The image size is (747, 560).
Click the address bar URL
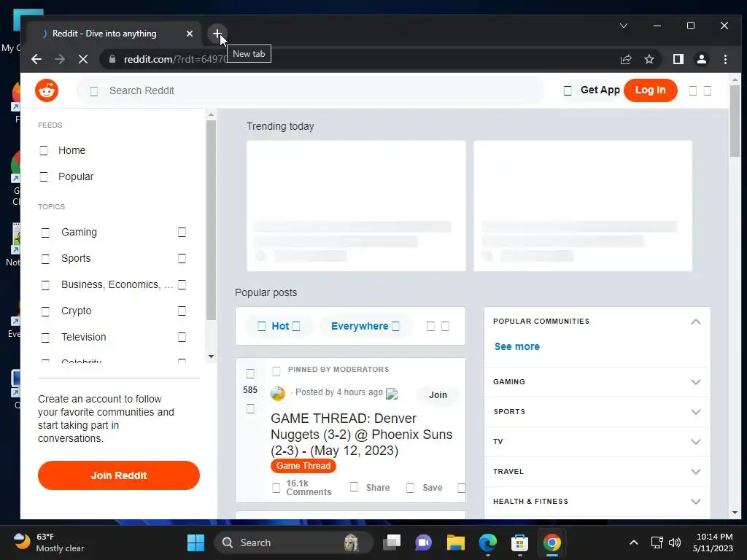pos(175,59)
